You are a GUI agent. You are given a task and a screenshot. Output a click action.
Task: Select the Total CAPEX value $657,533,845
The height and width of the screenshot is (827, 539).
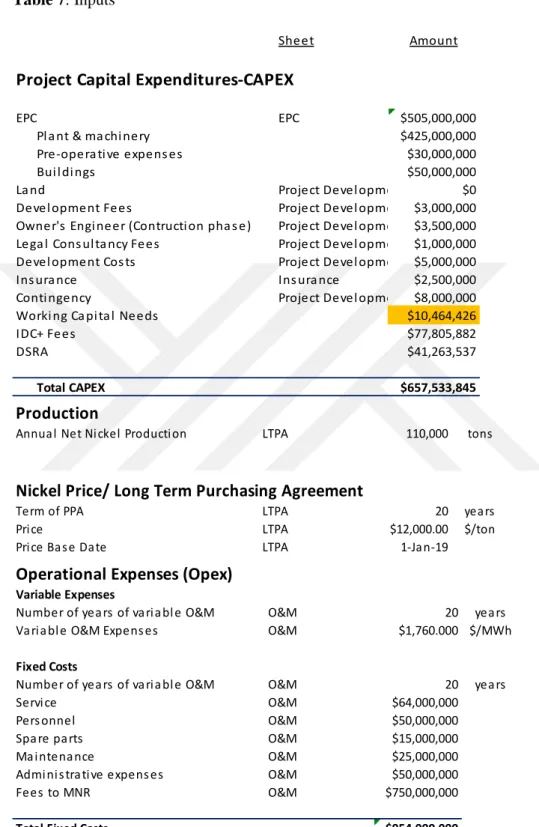tap(438, 388)
